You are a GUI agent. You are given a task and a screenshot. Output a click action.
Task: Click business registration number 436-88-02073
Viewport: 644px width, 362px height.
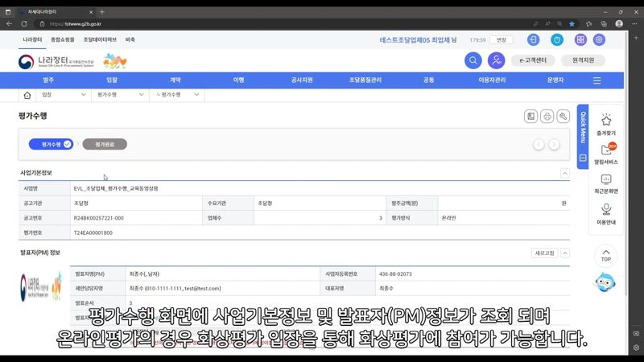tap(395, 274)
